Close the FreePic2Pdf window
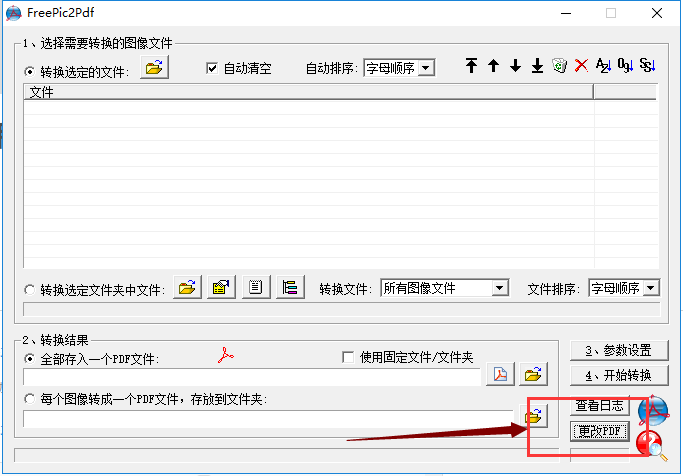The width and height of the screenshot is (683, 476). pos(657,14)
